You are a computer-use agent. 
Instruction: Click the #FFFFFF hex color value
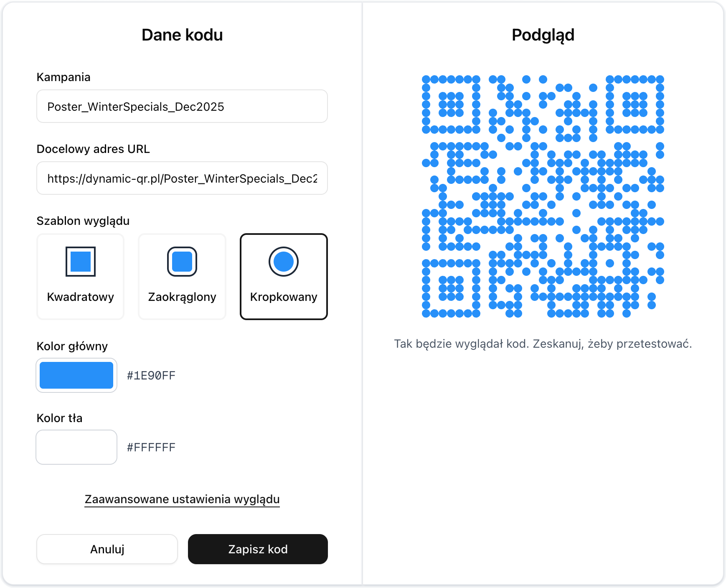(x=151, y=447)
